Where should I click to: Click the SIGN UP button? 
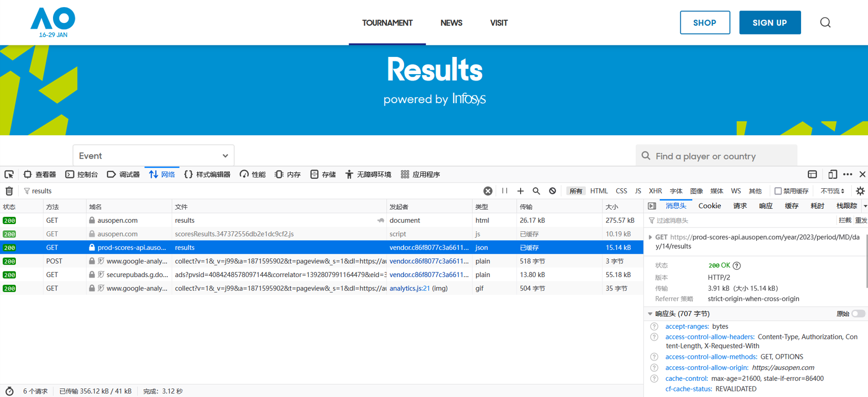[x=770, y=22]
